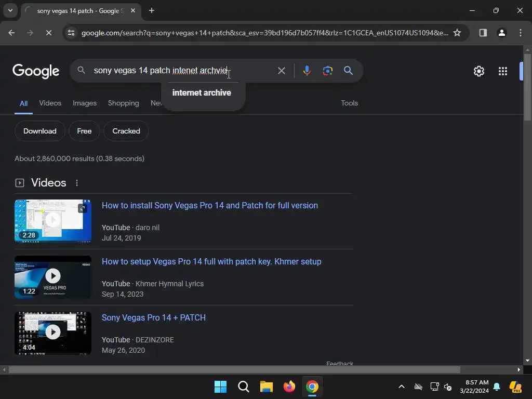Open Videos section options menu
Viewport: 532px width, 399px height.
pyautogui.click(x=77, y=183)
